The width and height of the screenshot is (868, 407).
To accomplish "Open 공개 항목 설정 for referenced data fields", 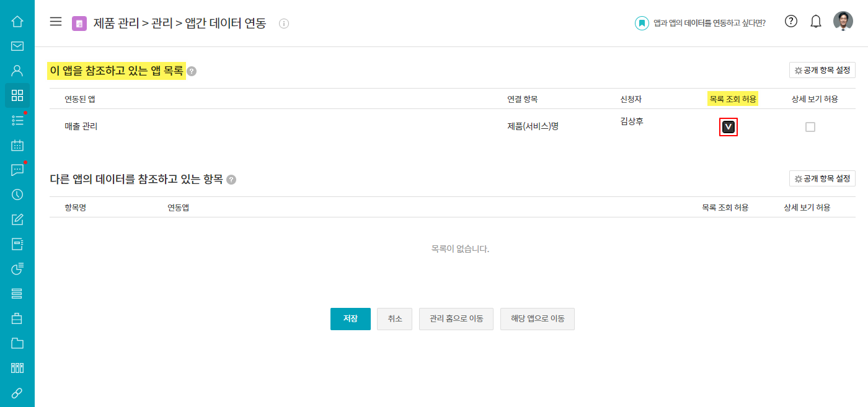I will 822,178.
